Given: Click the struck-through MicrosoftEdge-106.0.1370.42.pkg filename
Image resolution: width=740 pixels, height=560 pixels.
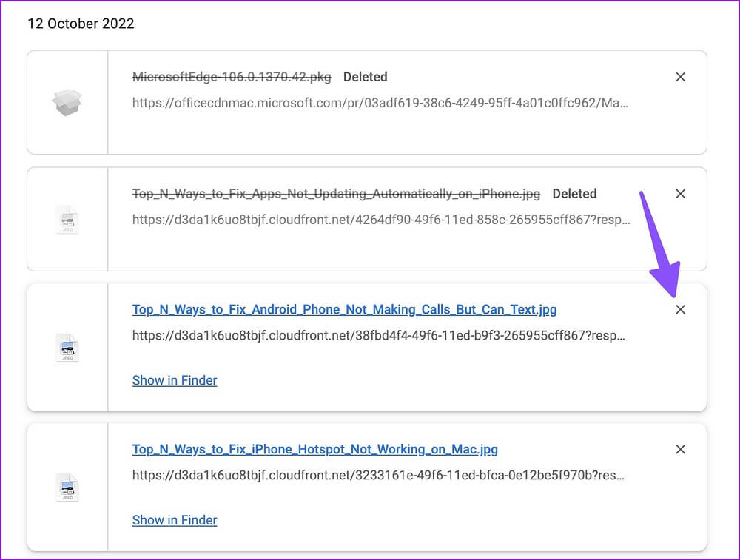Looking at the screenshot, I should 232,77.
